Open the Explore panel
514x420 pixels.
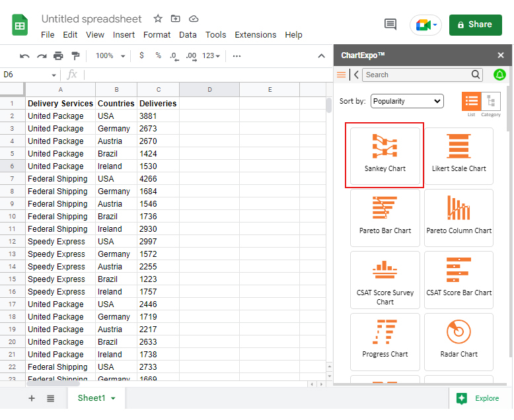coord(478,398)
